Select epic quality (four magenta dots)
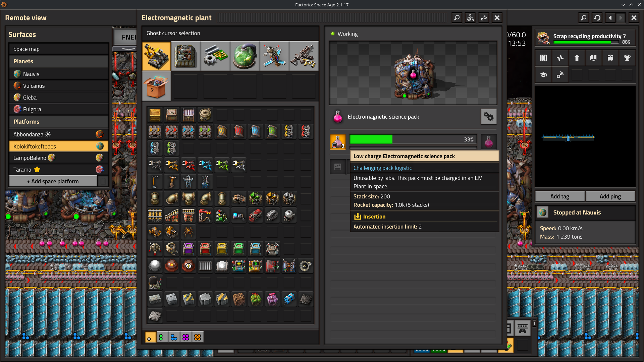Image resolution: width=644 pixels, height=362 pixels. (x=185, y=337)
